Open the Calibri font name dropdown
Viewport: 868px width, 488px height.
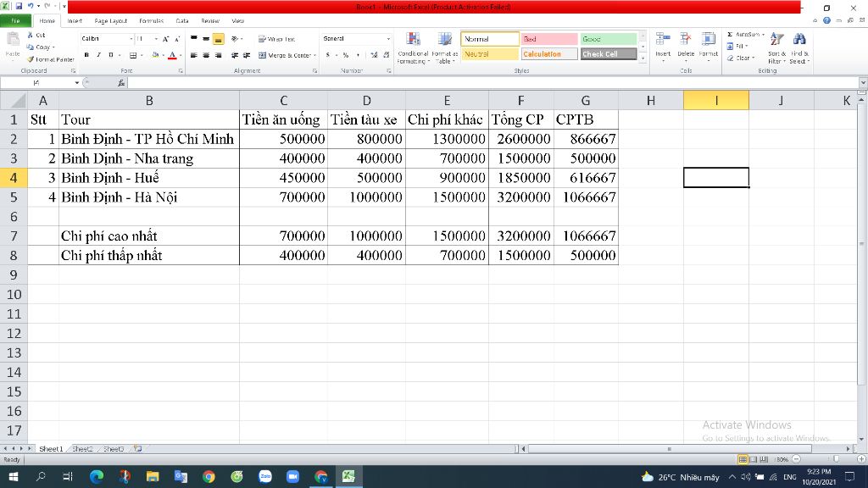tap(131, 39)
